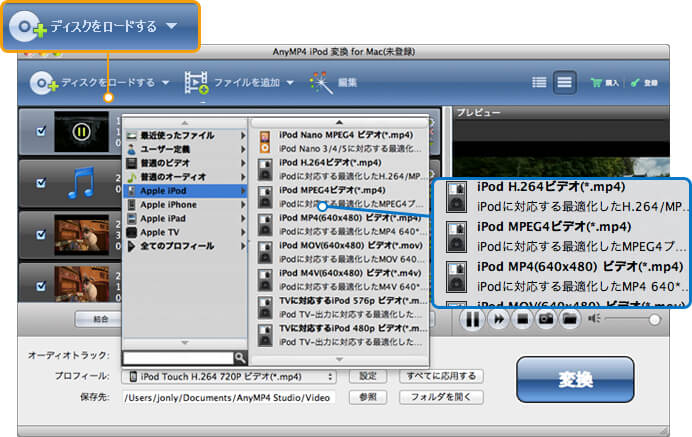Screen dimensions: 692x437
Task: Click the magnifier search icon
Action: tap(240, 358)
